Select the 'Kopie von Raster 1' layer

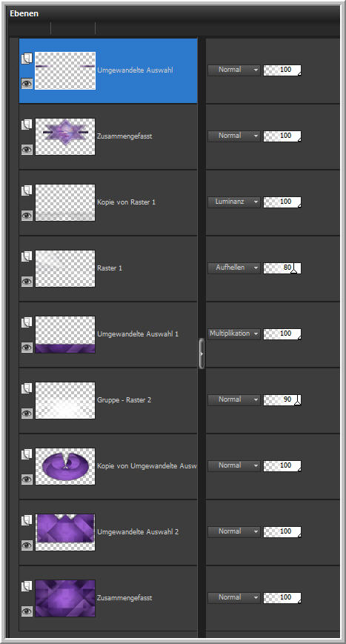[x=108, y=202]
